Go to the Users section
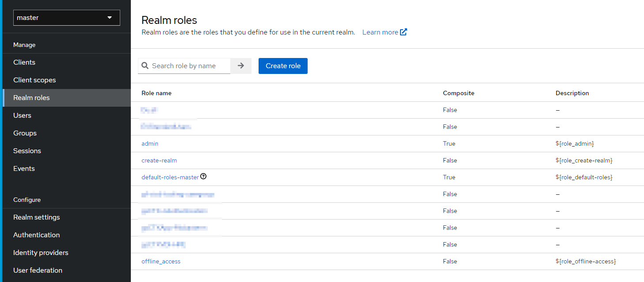This screenshot has height=282, width=644. (x=22, y=115)
